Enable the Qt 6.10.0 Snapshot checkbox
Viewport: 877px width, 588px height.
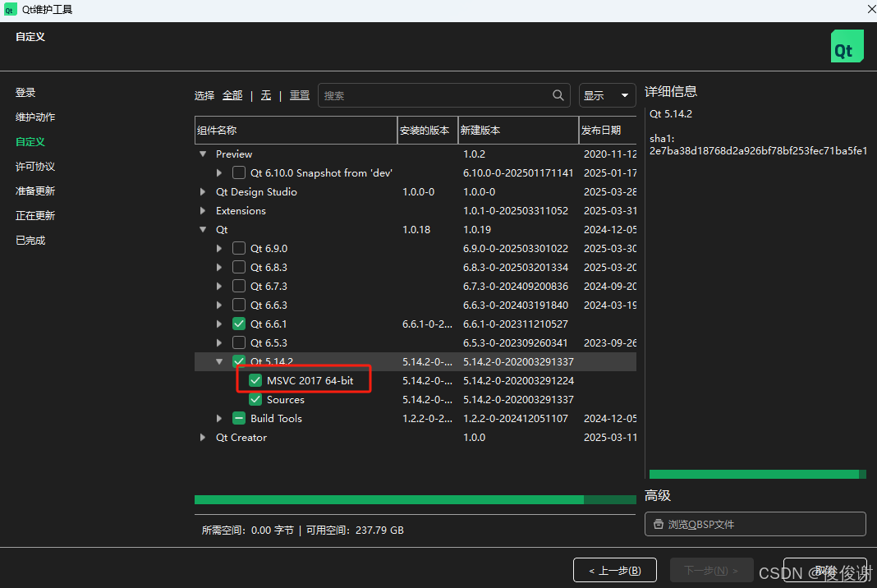coord(238,172)
